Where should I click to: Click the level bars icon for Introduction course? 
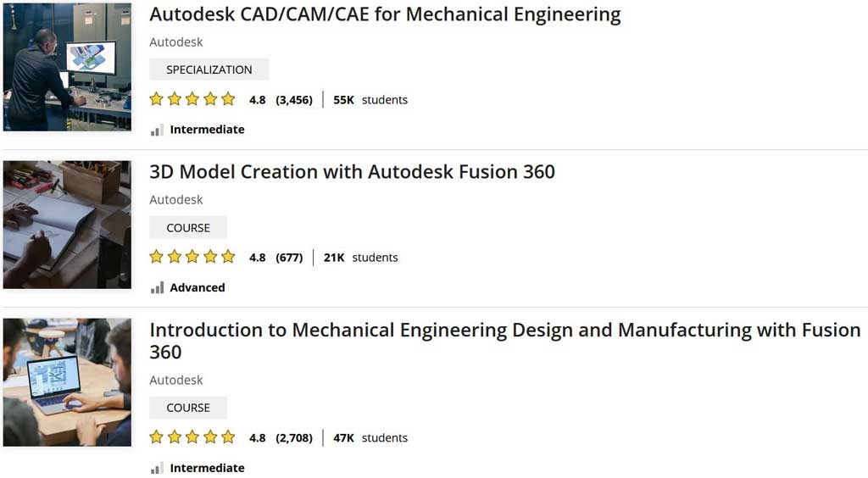[x=157, y=469]
